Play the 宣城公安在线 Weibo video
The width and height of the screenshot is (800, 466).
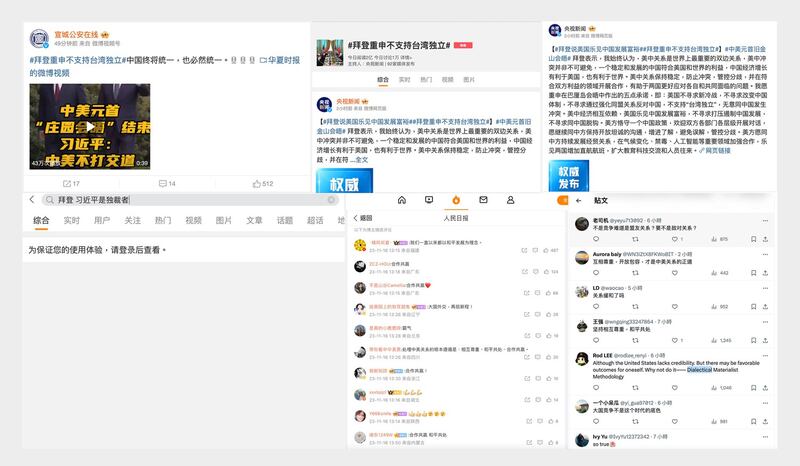click(89, 127)
